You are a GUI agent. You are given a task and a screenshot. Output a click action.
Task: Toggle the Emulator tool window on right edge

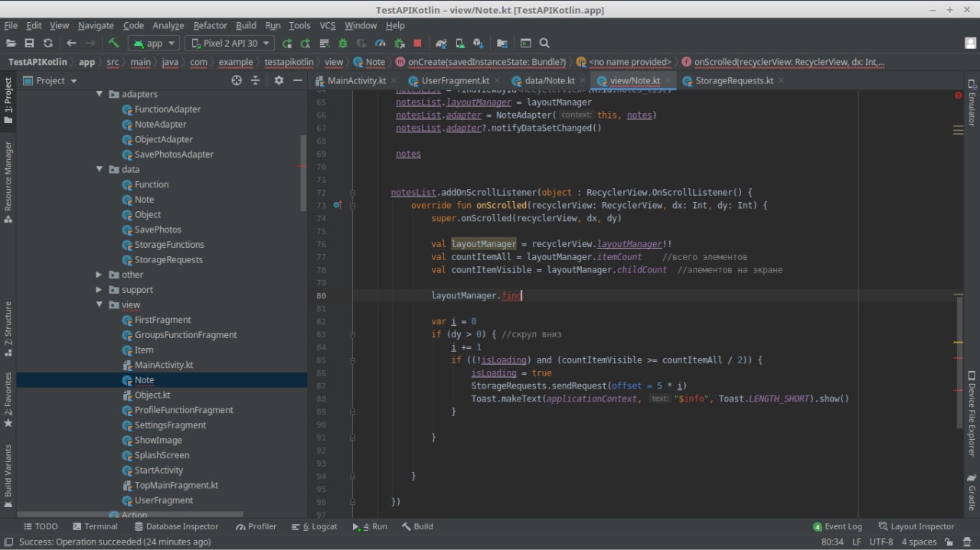(971, 103)
